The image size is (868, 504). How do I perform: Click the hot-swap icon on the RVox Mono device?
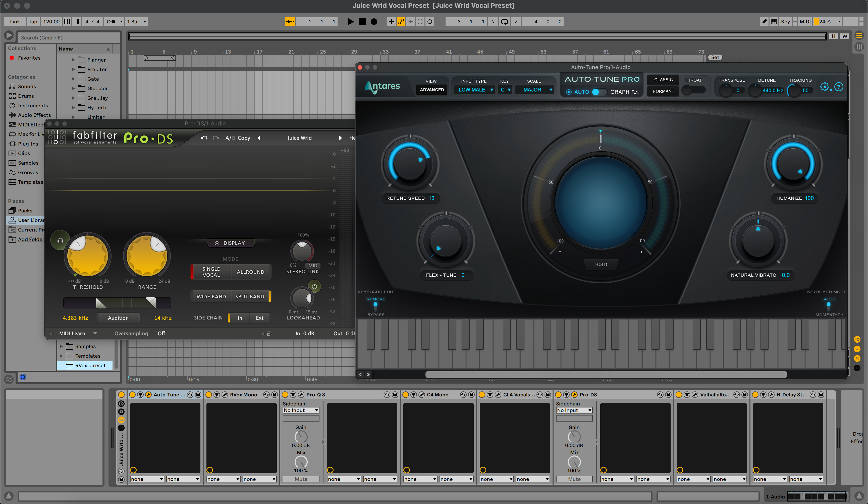pos(266,395)
